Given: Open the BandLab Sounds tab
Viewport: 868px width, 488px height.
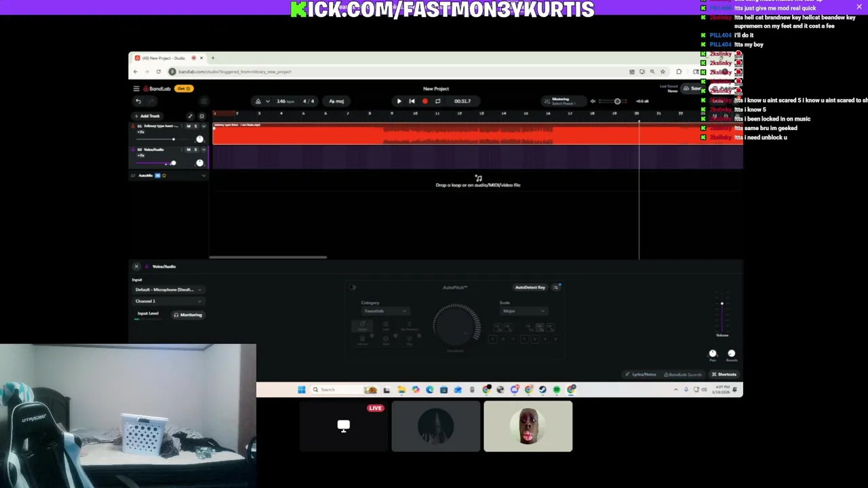Looking at the screenshot, I should point(683,375).
